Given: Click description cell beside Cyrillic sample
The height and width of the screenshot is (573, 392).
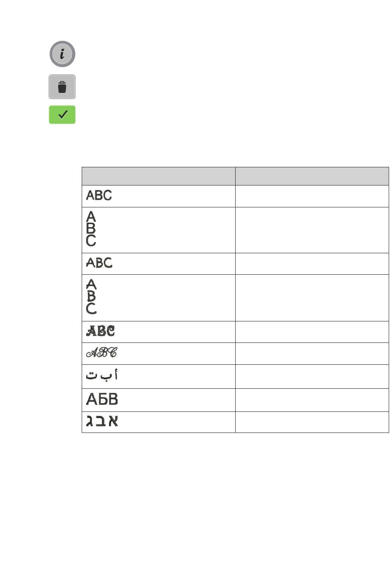Looking at the screenshot, I should pos(312,400).
